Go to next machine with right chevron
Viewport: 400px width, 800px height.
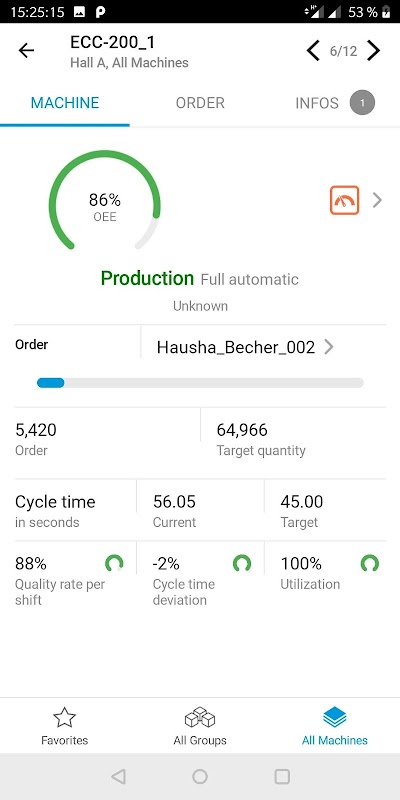(x=374, y=51)
